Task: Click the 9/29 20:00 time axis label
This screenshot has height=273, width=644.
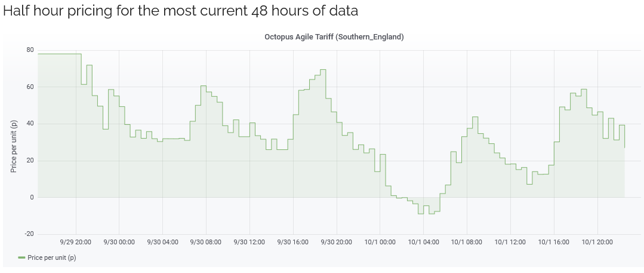Action: pos(76,242)
